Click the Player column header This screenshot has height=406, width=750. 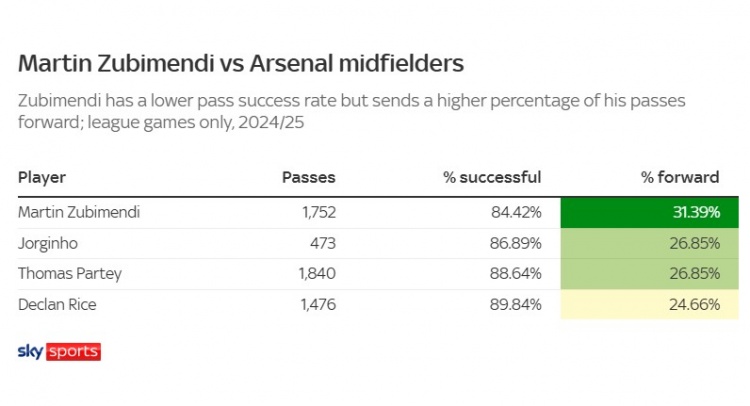(42, 177)
